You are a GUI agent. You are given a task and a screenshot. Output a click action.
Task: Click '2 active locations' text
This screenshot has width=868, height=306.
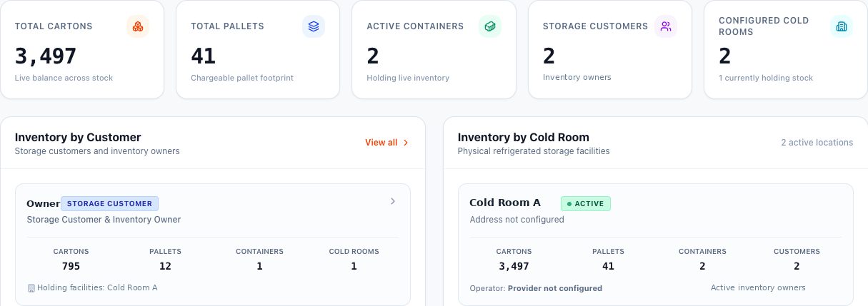[817, 143]
